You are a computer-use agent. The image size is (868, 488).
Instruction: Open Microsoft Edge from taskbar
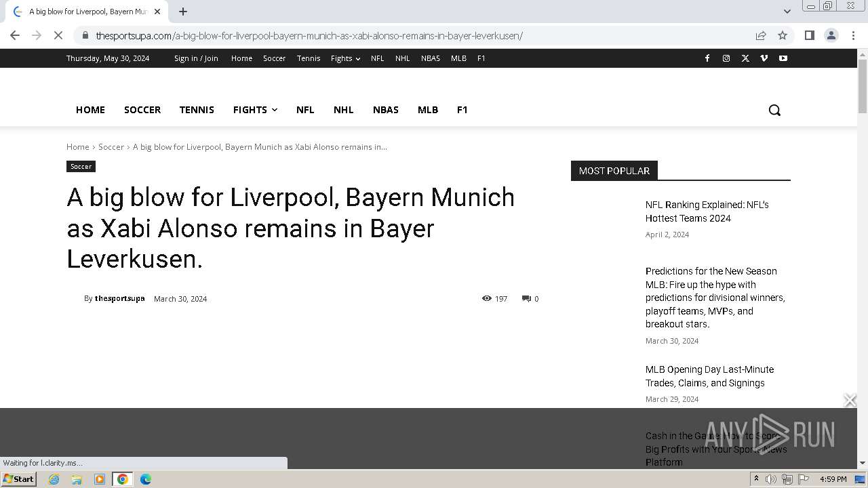point(146,479)
